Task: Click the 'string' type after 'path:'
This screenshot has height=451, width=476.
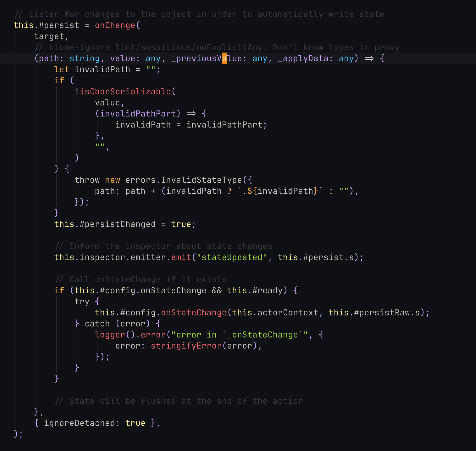Action: coord(85,59)
